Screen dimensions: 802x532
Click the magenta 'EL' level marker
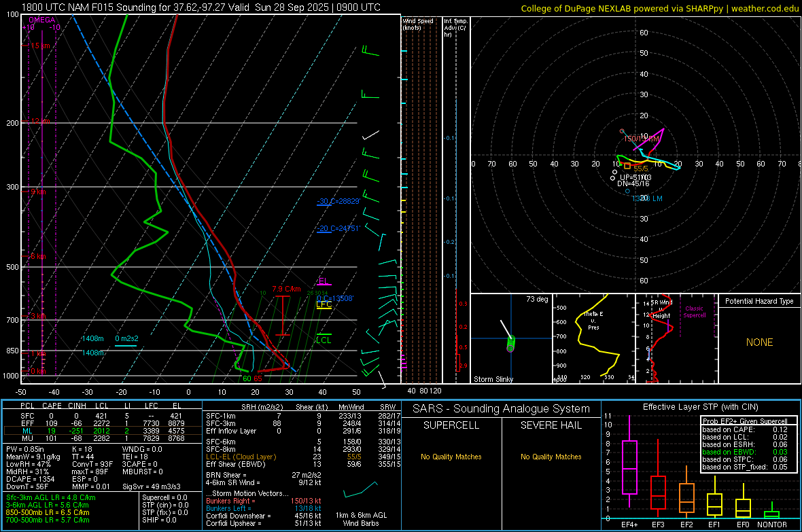tap(324, 281)
